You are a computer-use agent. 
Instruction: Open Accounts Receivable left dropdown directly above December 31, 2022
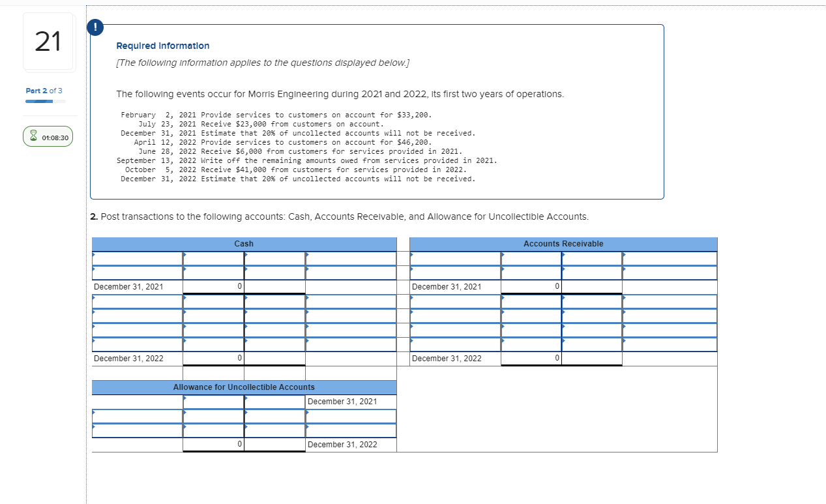click(455, 344)
